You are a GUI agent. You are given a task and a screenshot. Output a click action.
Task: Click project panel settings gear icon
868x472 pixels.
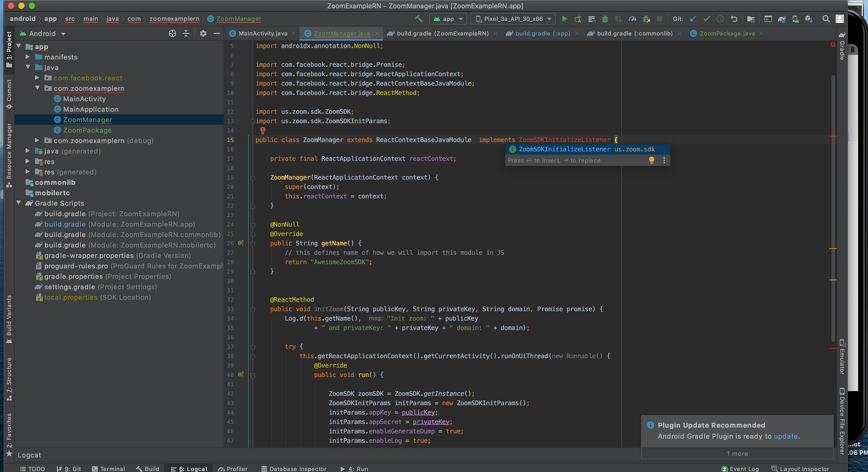pos(203,34)
